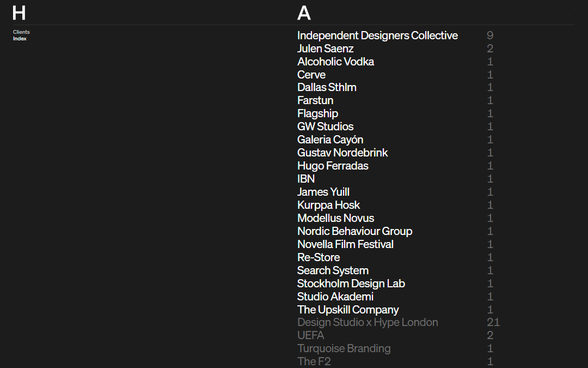Select Novella Film Festival link

(x=345, y=244)
